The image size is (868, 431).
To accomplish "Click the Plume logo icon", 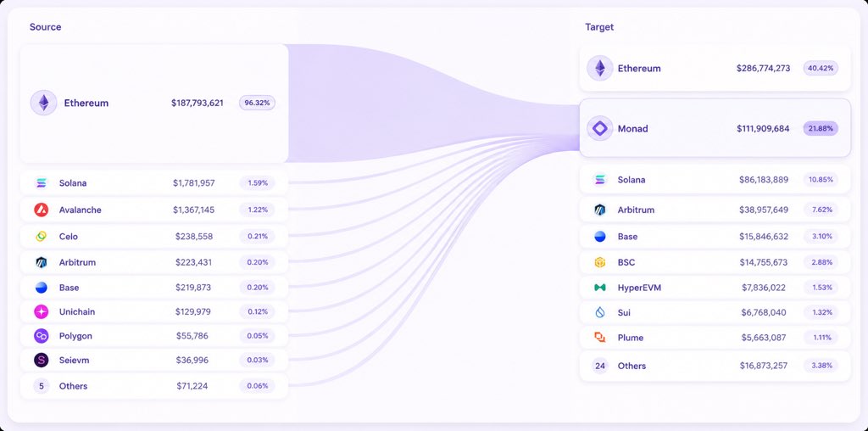I will click(x=599, y=338).
